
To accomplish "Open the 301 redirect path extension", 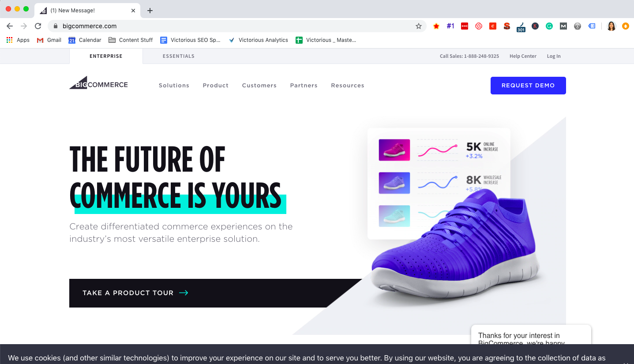I will tap(521, 26).
